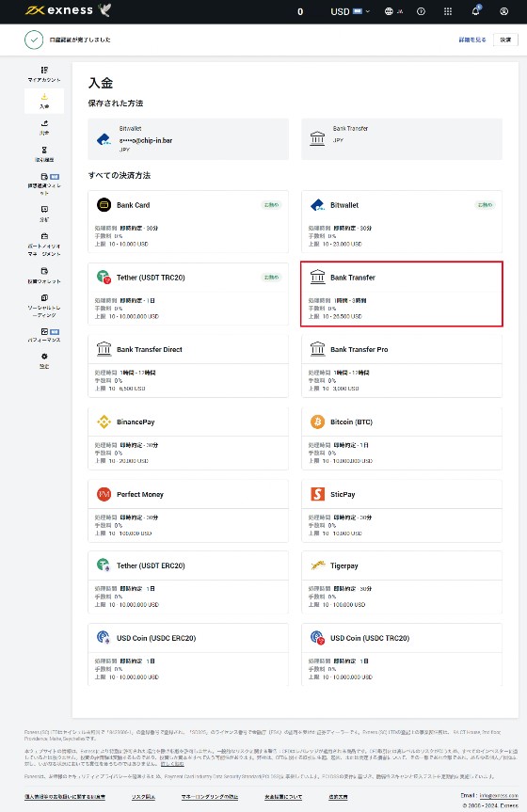The image size is (527, 812).
Task: Open the 個人情報 privacy footer link
Action: tap(65, 797)
